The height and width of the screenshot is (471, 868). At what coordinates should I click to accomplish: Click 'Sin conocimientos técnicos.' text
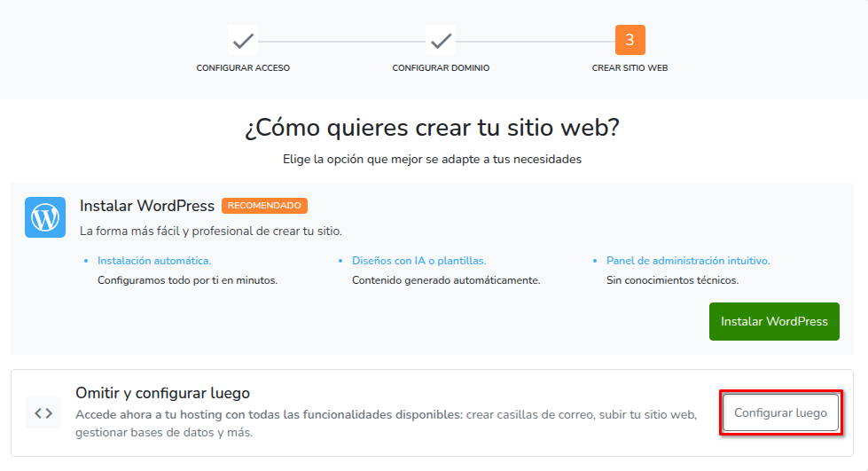673,280
